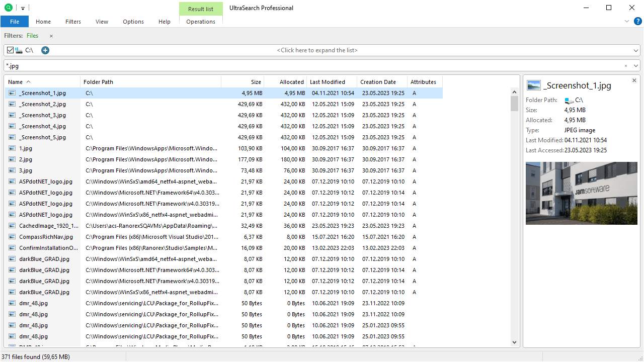Viewport: 644px width, 362px height.
Task: Click the file icon next to CompassRichNav.jpg
Action: (12, 237)
